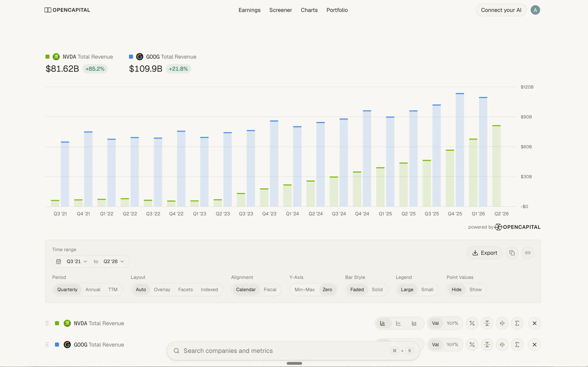This screenshot has height=367, width=588.
Task: Switch NVDA row to YoY% mode
Action: pos(452,323)
